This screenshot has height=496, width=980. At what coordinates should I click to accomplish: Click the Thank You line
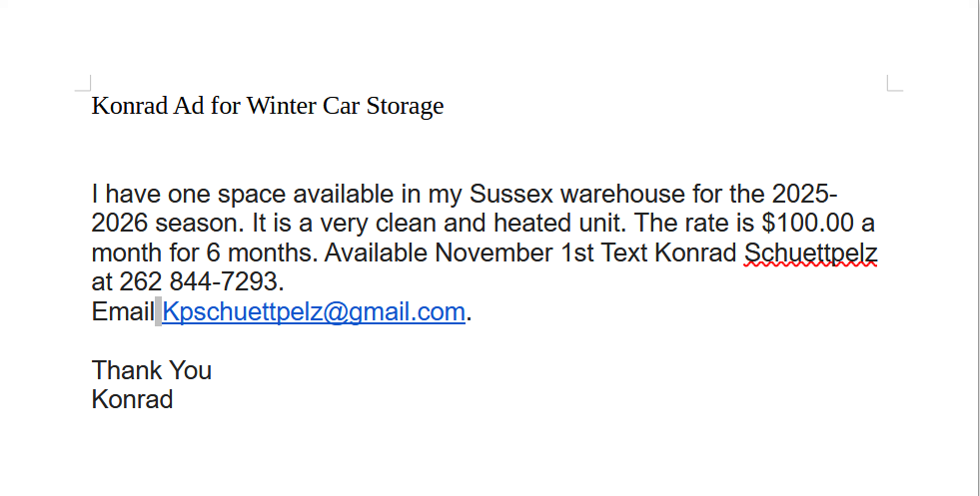point(152,370)
